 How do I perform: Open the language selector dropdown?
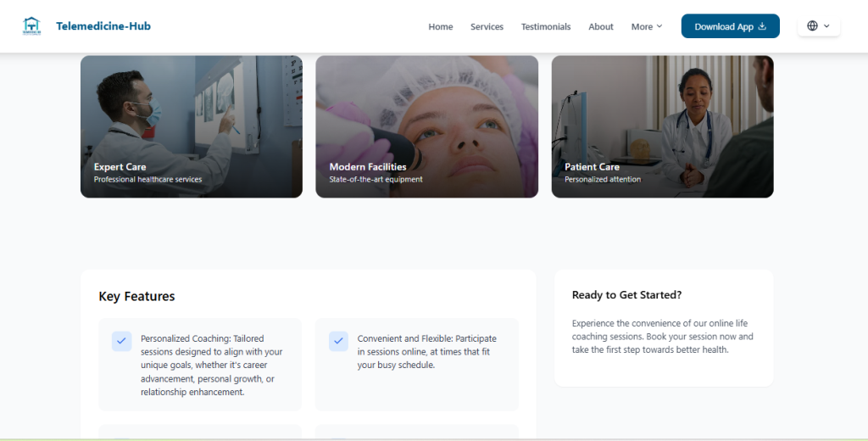819,26
